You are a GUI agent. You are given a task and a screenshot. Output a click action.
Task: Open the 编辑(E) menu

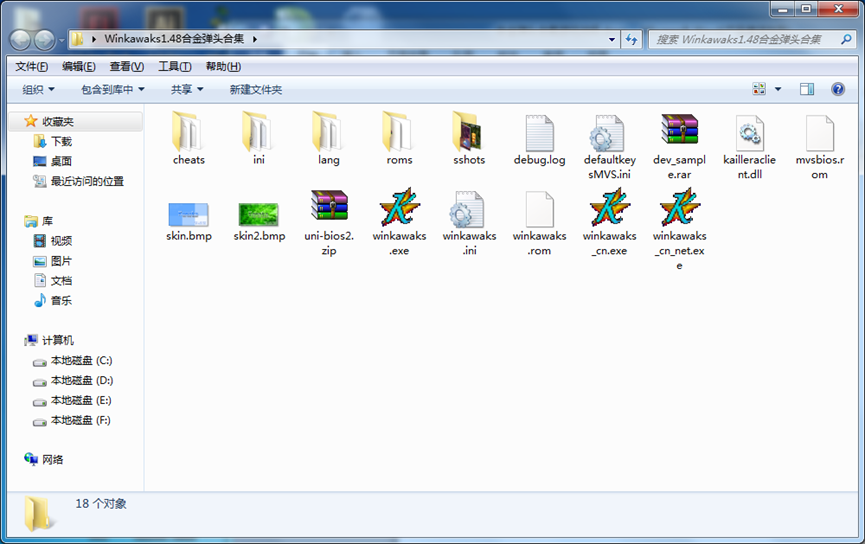79,66
